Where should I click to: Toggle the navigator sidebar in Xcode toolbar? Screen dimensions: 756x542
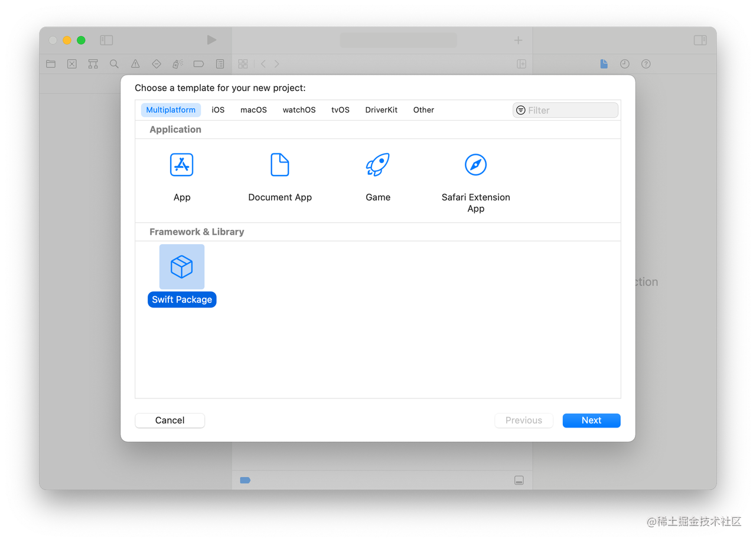click(106, 40)
